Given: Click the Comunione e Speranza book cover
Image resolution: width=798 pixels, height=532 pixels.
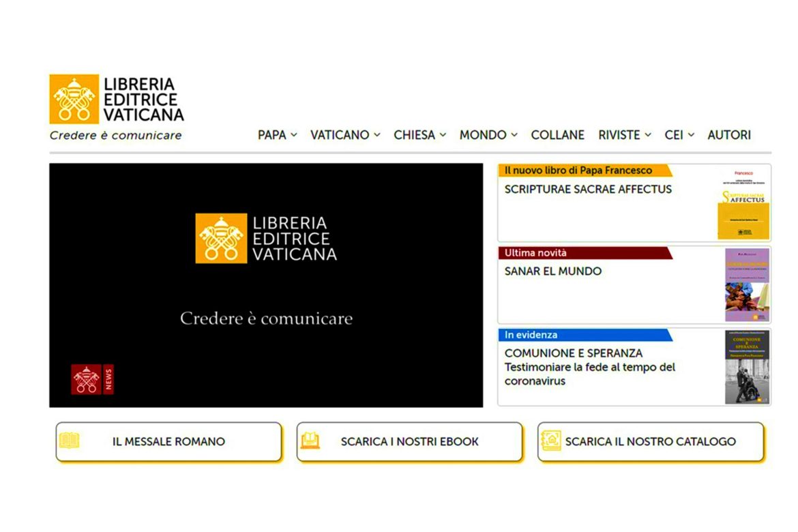Looking at the screenshot, I should 747,367.
